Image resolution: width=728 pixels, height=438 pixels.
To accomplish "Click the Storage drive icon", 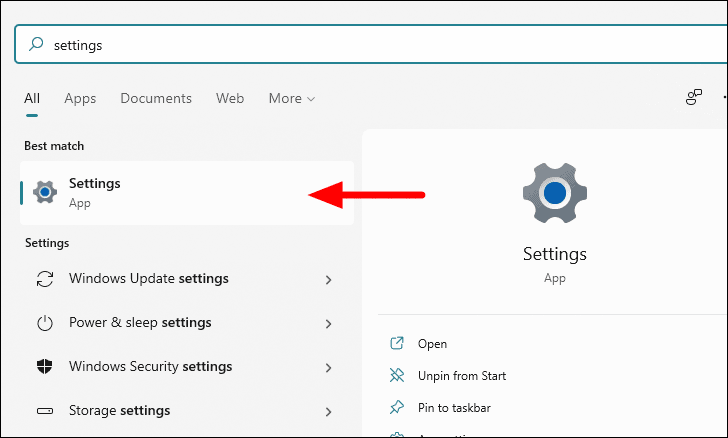I will 45,411.
